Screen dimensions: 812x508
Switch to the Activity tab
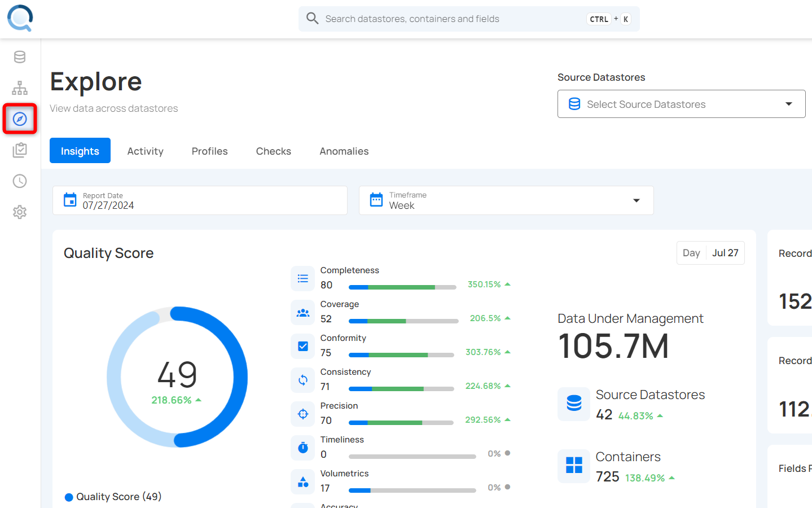[146, 151]
